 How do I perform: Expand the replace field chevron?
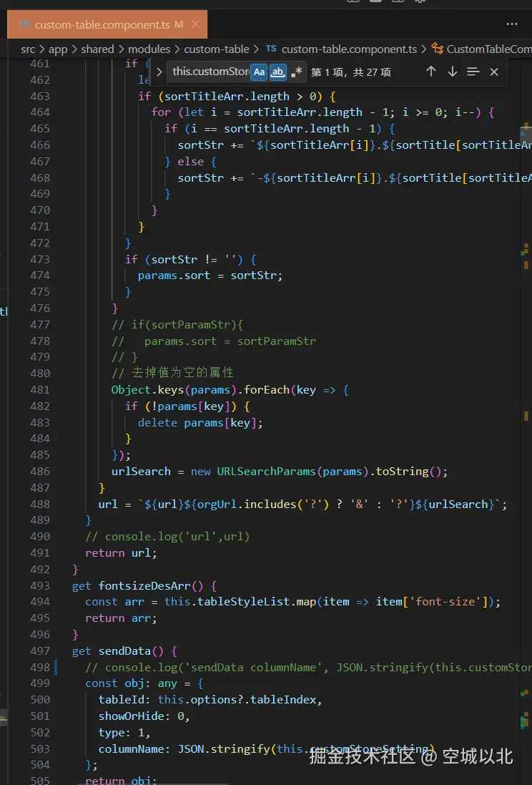(159, 72)
